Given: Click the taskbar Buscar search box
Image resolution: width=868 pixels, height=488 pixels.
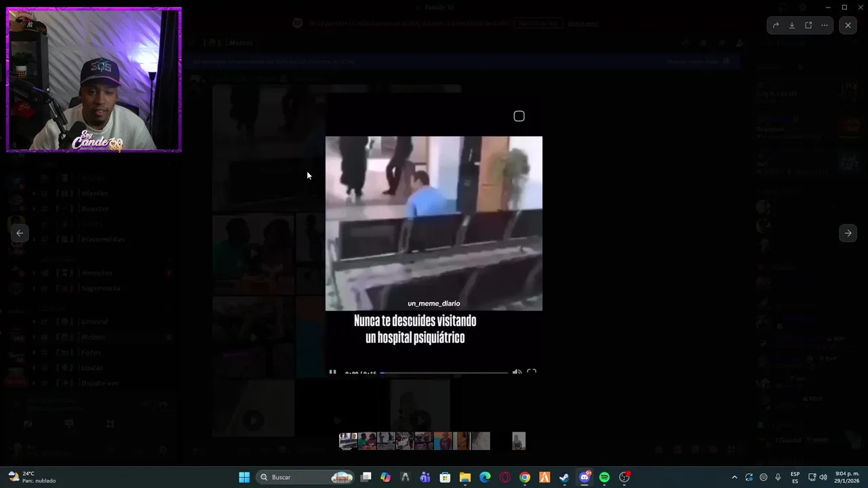Looking at the screenshot, I should tap(306, 477).
